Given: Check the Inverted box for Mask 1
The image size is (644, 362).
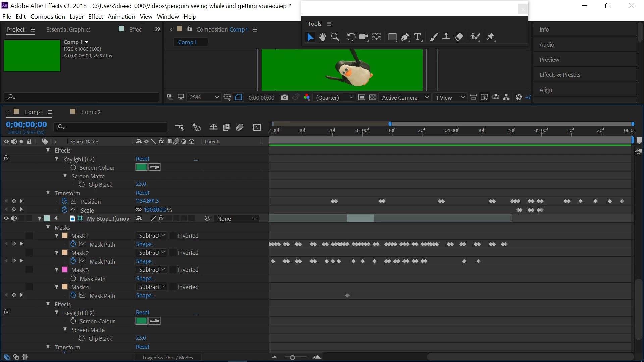Looking at the screenshot, I should (173, 236).
